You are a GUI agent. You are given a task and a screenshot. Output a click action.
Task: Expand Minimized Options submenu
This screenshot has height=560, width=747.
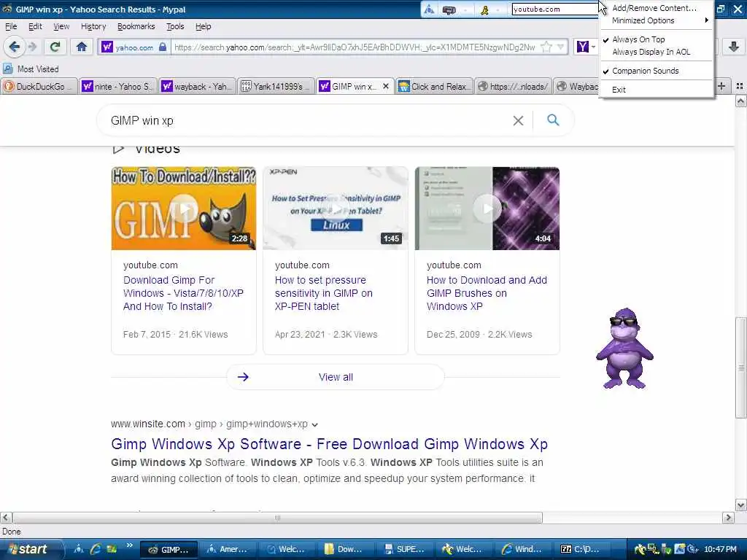[x=643, y=20]
